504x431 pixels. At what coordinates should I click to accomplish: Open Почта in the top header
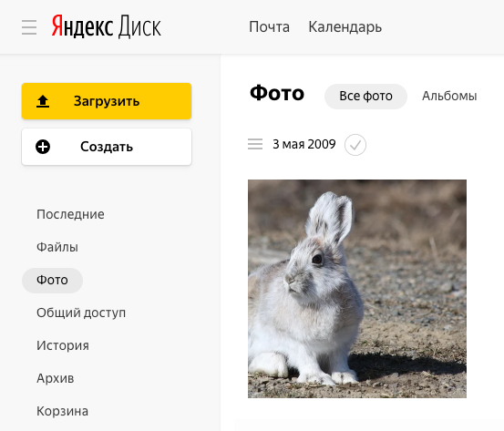coord(270,27)
